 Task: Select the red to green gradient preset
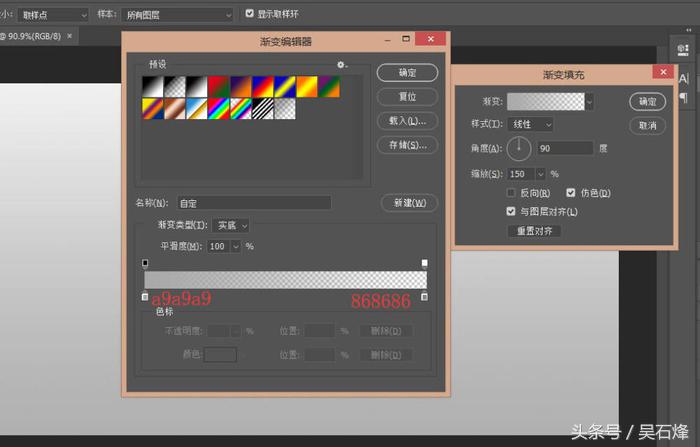(219, 87)
